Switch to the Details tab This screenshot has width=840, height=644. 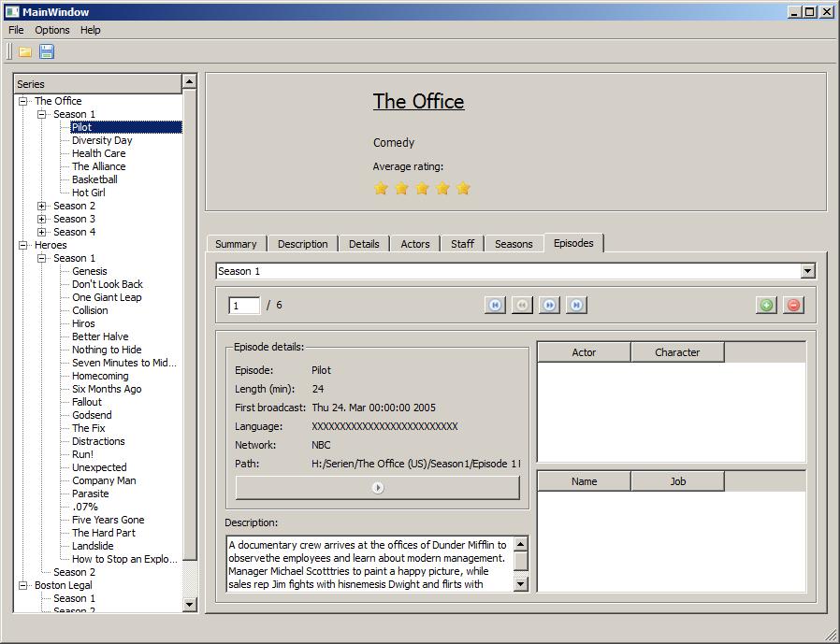tap(364, 244)
